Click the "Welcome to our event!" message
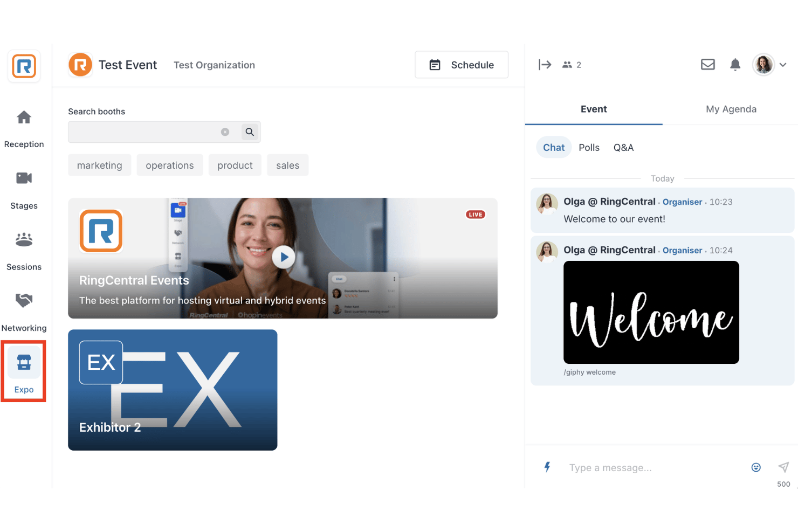798x532 pixels. coord(614,219)
